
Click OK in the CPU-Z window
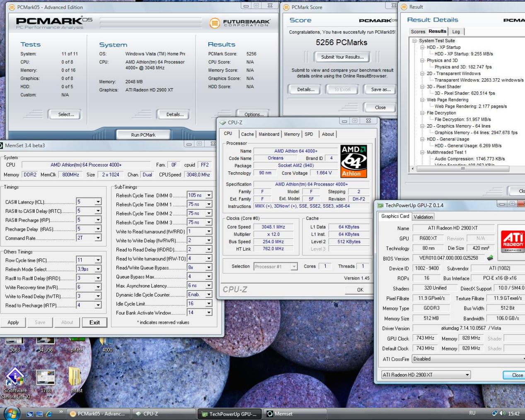tap(360, 290)
